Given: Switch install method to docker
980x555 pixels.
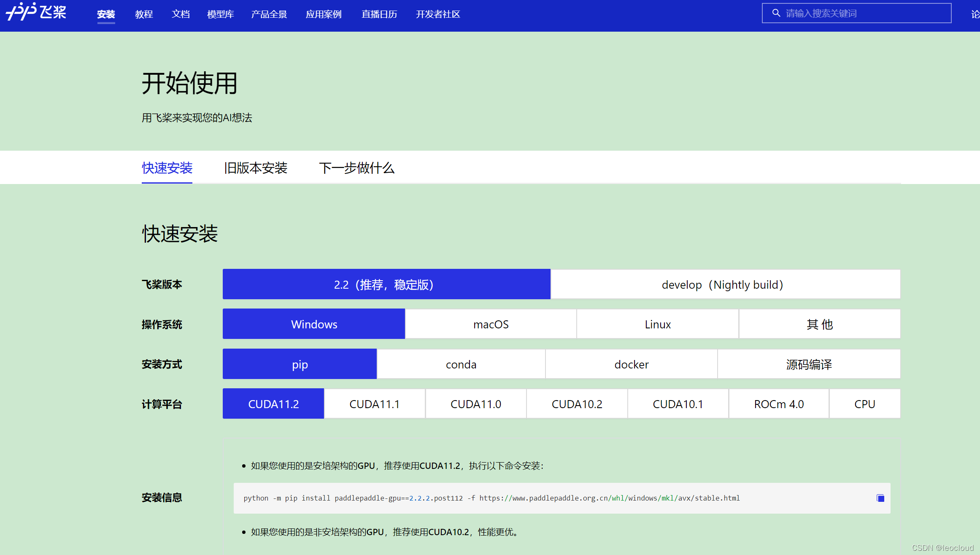Looking at the screenshot, I should pos(631,364).
